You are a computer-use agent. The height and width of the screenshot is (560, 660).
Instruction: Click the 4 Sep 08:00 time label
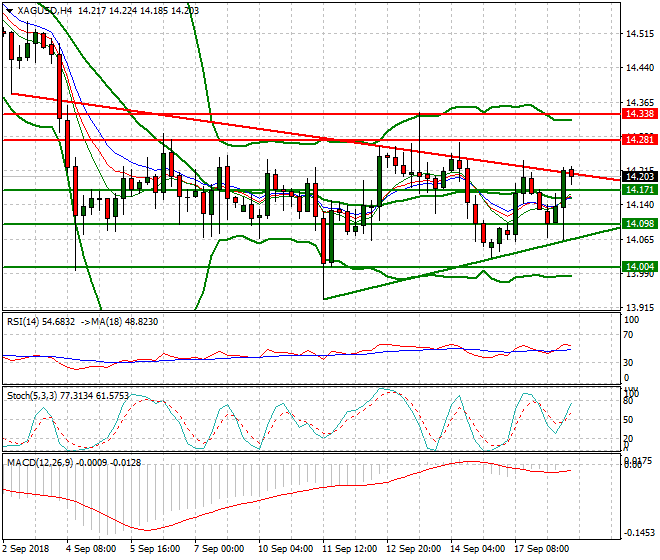coord(90,549)
